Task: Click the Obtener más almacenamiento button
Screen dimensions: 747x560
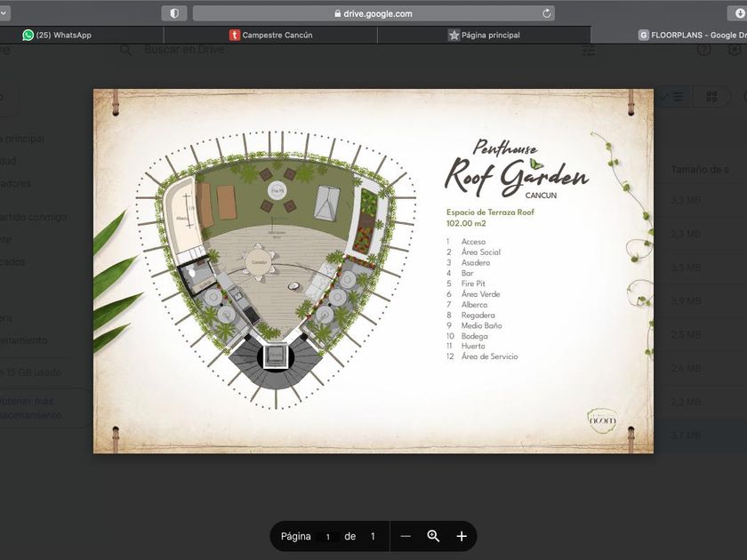Action: (x=44, y=408)
